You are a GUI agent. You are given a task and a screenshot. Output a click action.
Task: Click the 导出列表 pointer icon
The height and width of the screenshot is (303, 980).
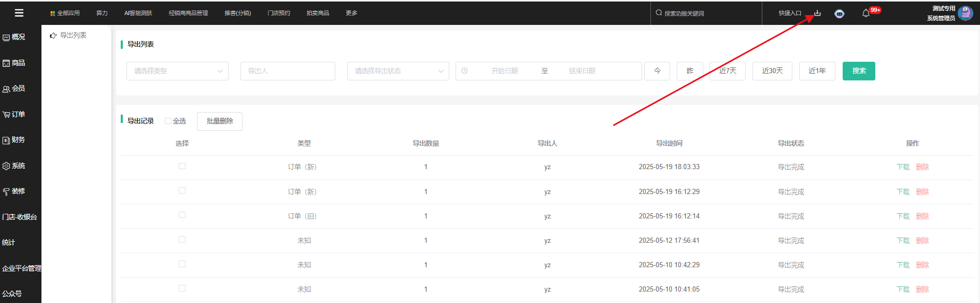click(53, 36)
